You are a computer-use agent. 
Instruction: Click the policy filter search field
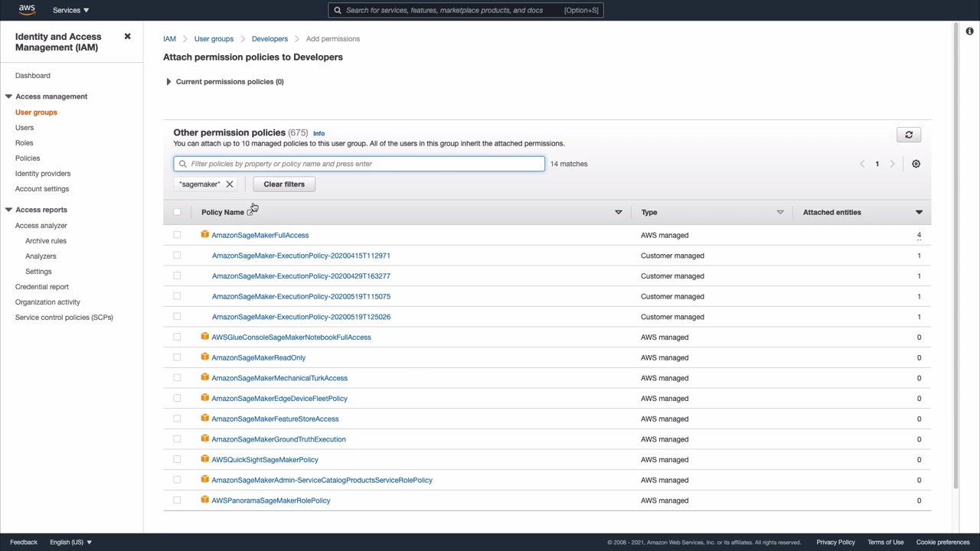click(x=359, y=164)
